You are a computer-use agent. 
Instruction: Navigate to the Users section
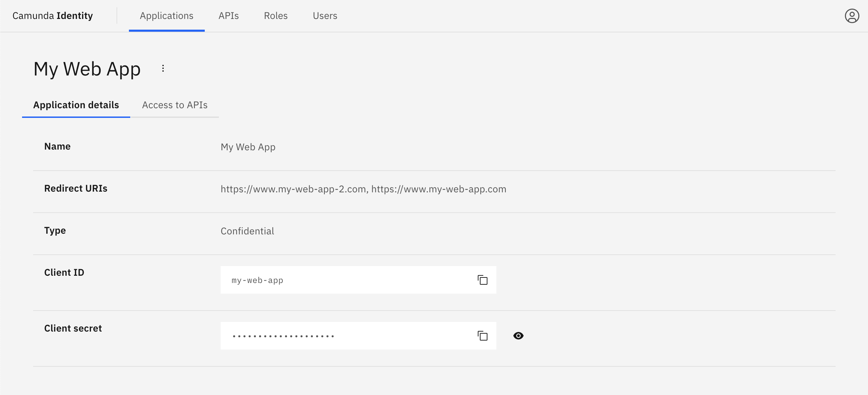(324, 16)
